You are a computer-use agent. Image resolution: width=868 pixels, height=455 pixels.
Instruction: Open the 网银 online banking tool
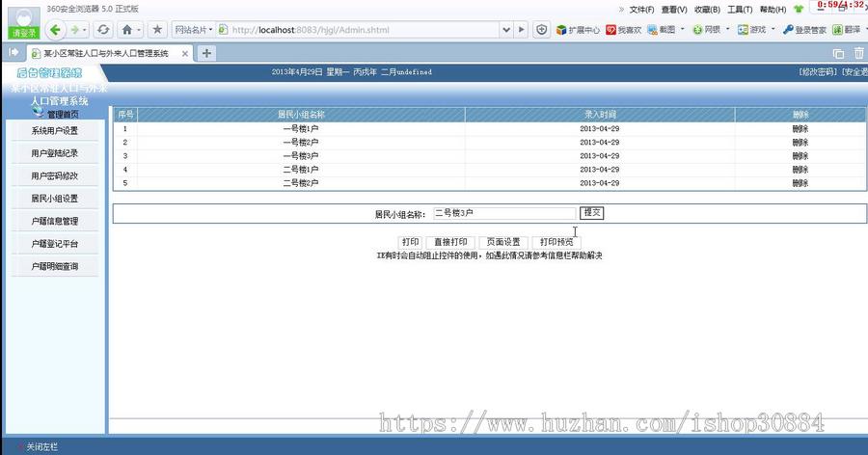click(707, 30)
